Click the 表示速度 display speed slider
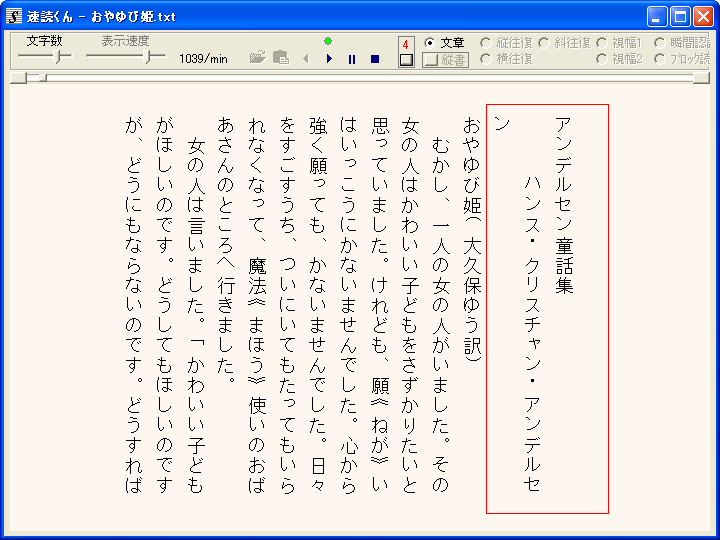 pos(126,56)
